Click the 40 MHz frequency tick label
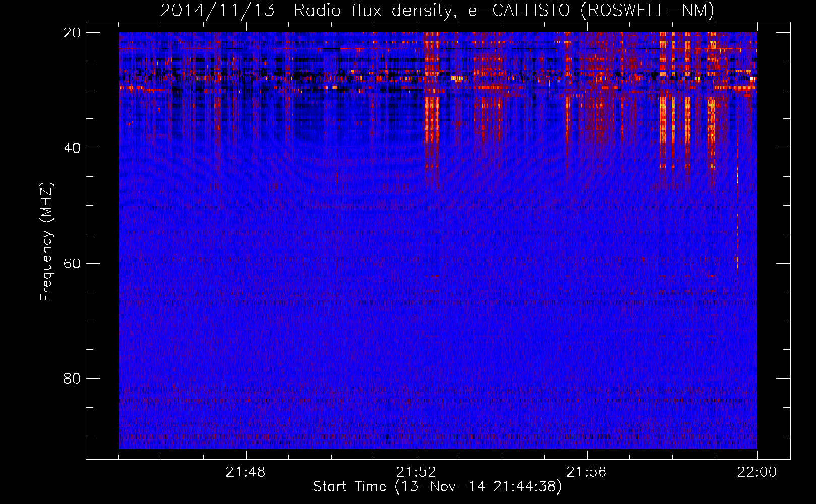 [x=72, y=148]
